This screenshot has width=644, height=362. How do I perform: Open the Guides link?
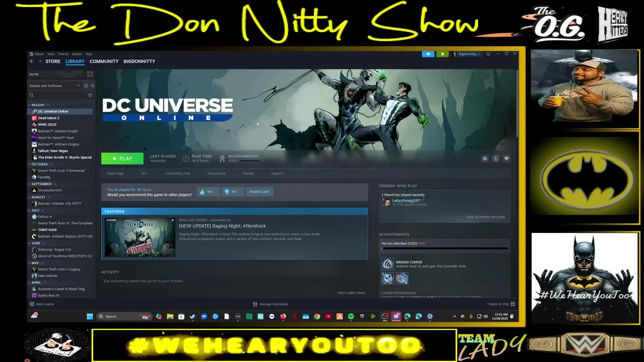(248, 173)
